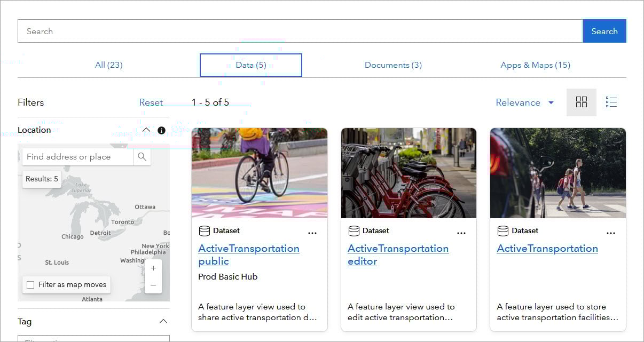644x342 pixels.
Task: Open more options for ActiveTransportation editor
Action: [461, 233]
